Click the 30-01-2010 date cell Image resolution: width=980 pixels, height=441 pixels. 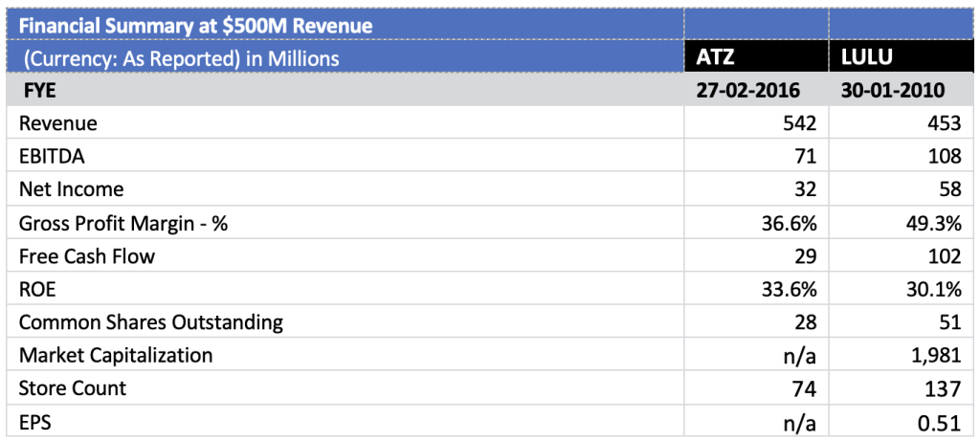coord(902,90)
